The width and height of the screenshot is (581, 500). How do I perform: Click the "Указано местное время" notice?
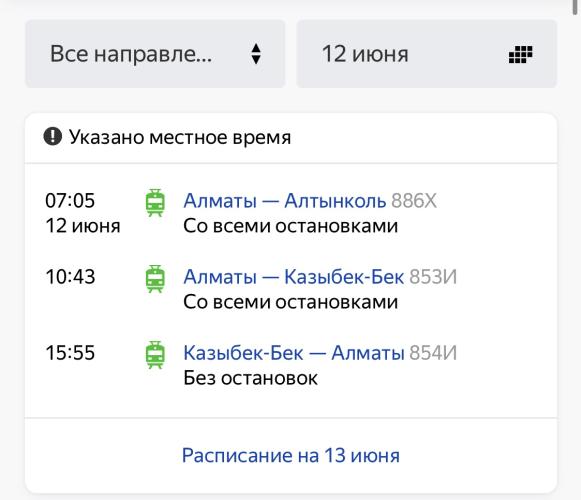point(180,137)
